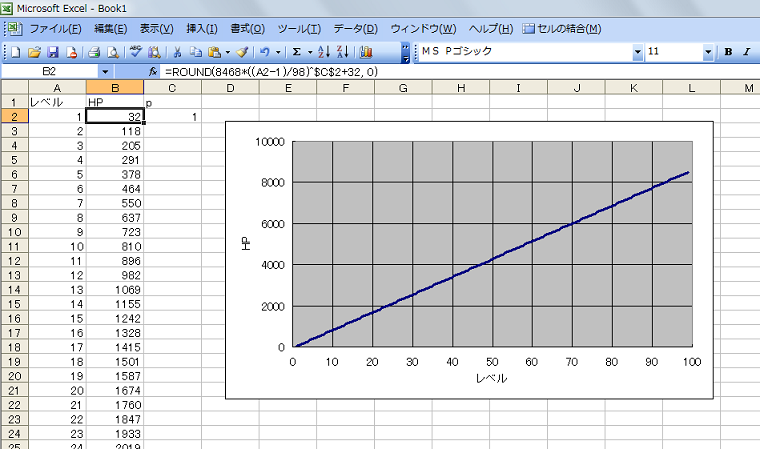Select cell C1 containing p
The image size is (760, 449).
click(172, 102)
